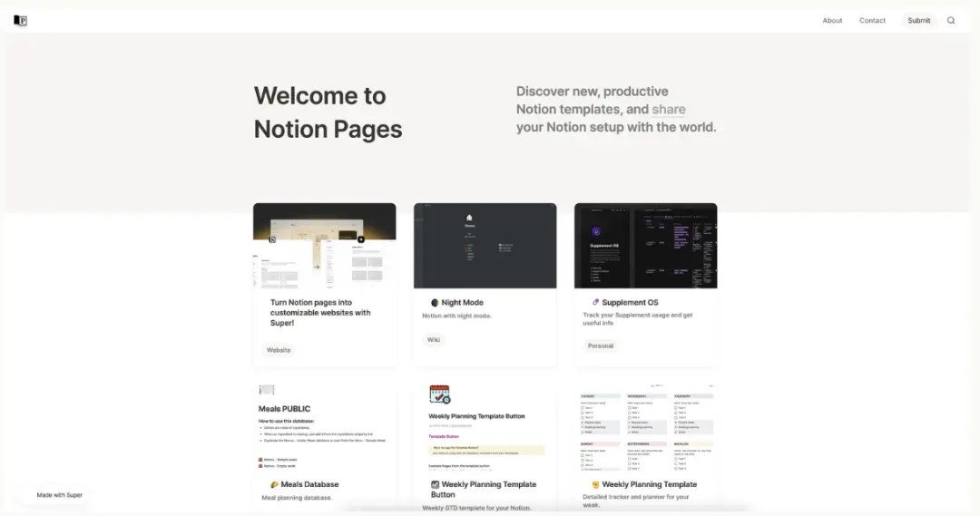
Task: Open the weekly planner board preview thumbnail
Action: [x=646, y=427]
